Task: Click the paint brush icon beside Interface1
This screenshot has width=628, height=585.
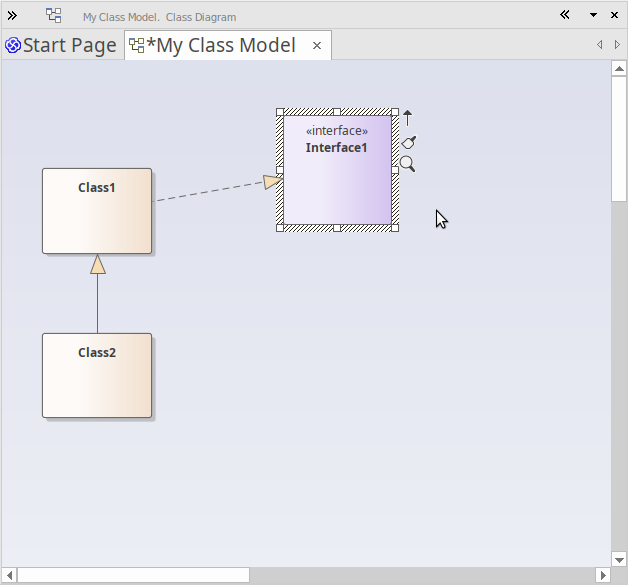Action: 408,142
